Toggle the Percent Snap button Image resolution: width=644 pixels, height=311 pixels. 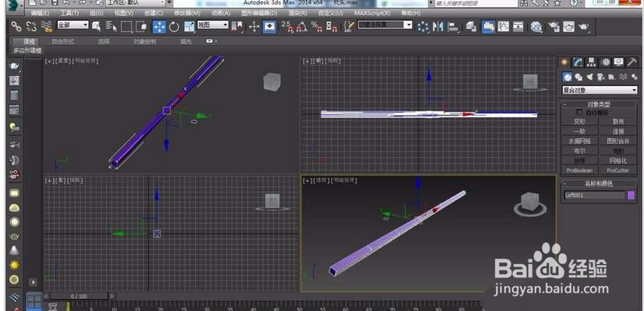coord(317,27)
